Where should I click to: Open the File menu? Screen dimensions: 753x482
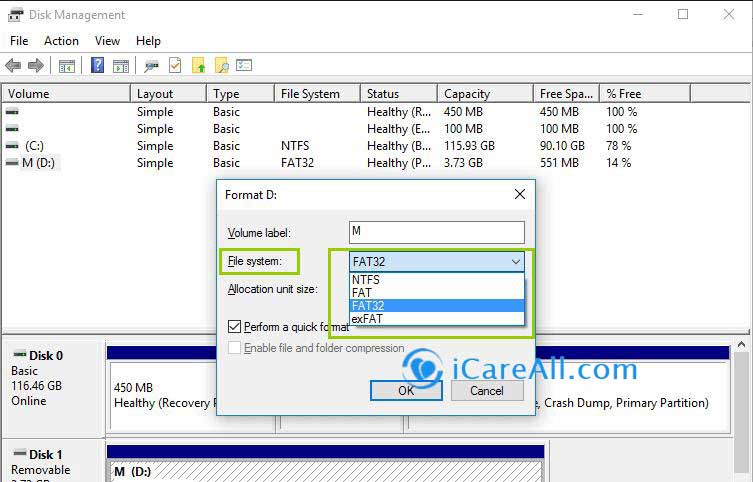19,41
